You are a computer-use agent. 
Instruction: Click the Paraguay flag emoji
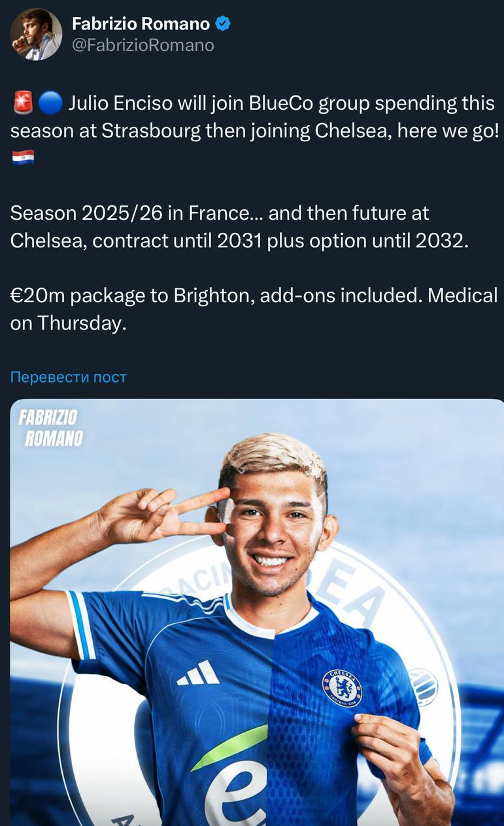coord(23,158)
